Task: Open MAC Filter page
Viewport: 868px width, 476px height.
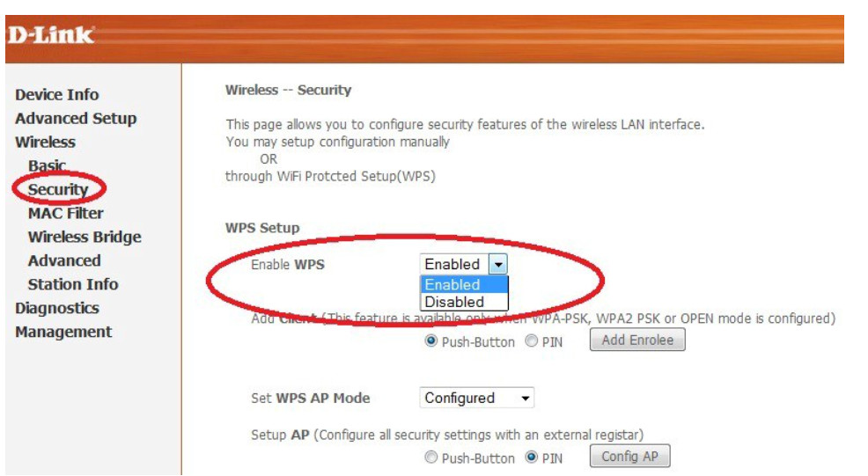Action: (x=65, y=214)
